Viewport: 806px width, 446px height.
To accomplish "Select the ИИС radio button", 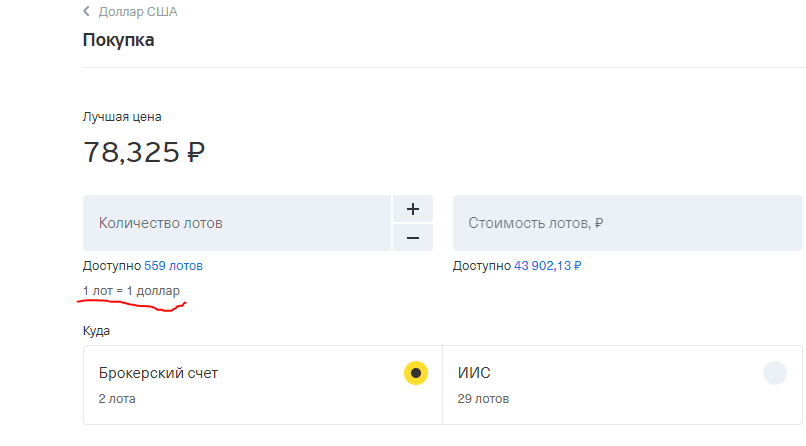I will [775, 373].
